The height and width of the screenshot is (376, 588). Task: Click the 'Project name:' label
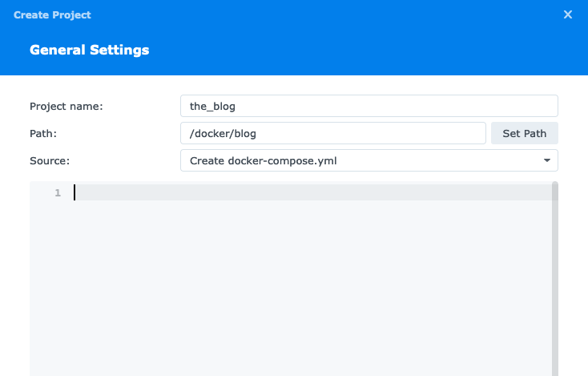click(66, 106)
